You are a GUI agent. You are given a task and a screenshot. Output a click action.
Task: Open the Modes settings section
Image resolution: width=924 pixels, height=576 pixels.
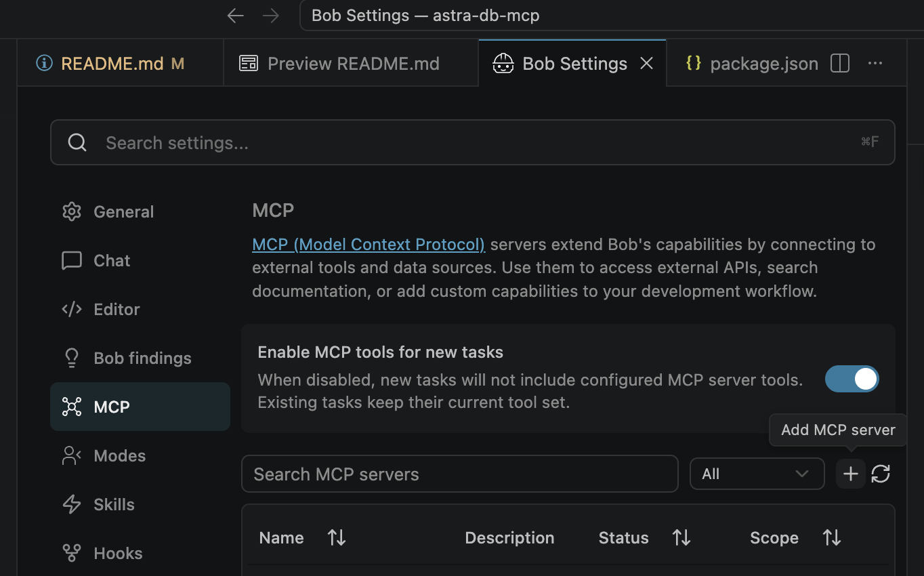140,455
